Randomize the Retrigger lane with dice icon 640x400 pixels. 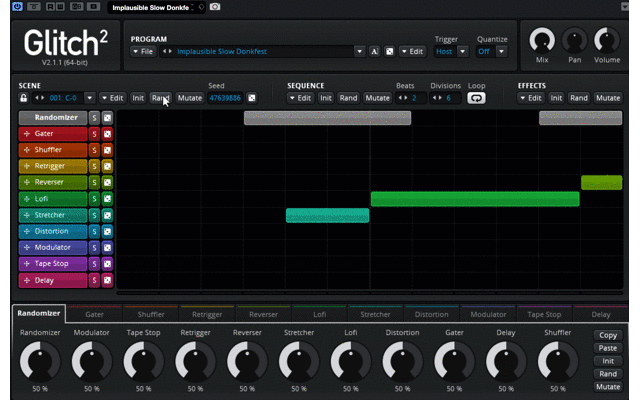[x=107, y=166]
